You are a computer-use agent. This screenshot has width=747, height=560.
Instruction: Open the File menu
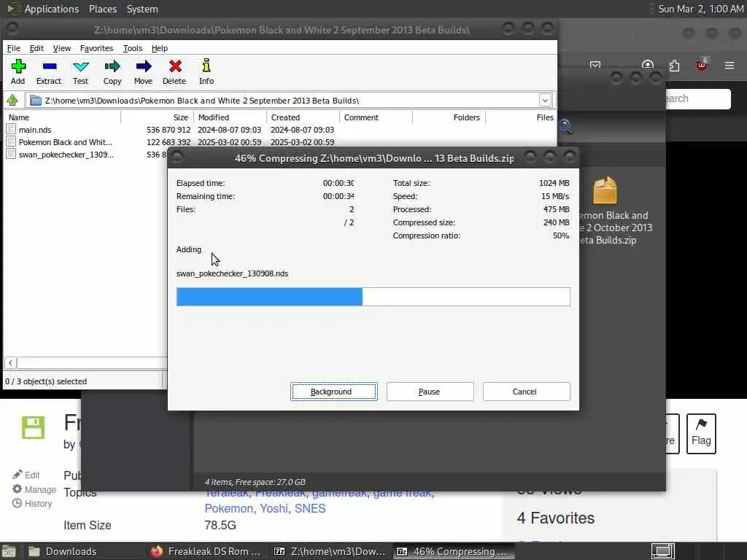click(x=13, y=48)
